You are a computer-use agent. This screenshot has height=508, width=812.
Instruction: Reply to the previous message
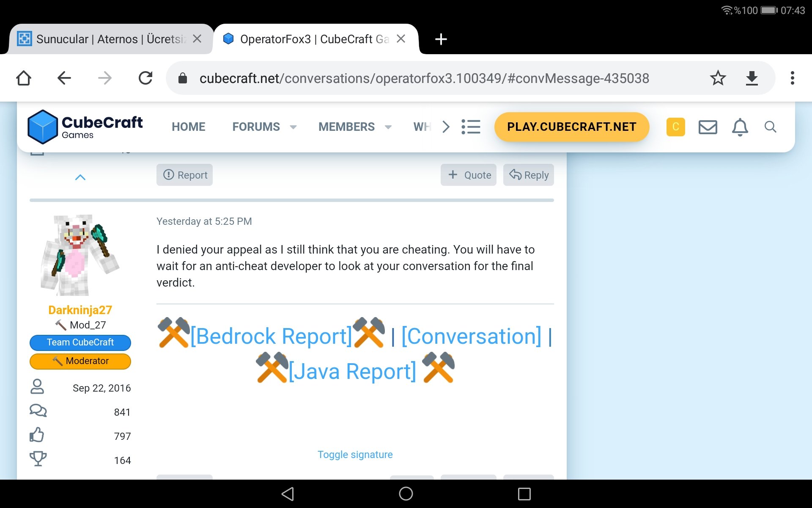(529, 175)
